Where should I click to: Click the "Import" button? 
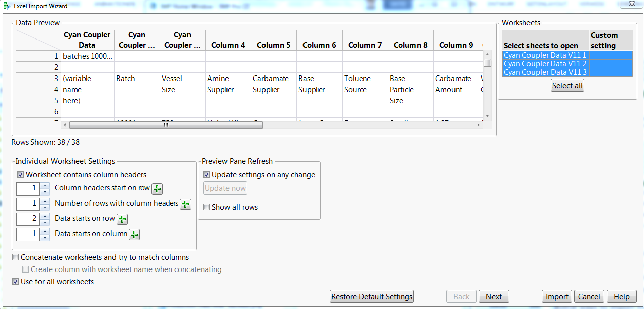coord(556,296)
